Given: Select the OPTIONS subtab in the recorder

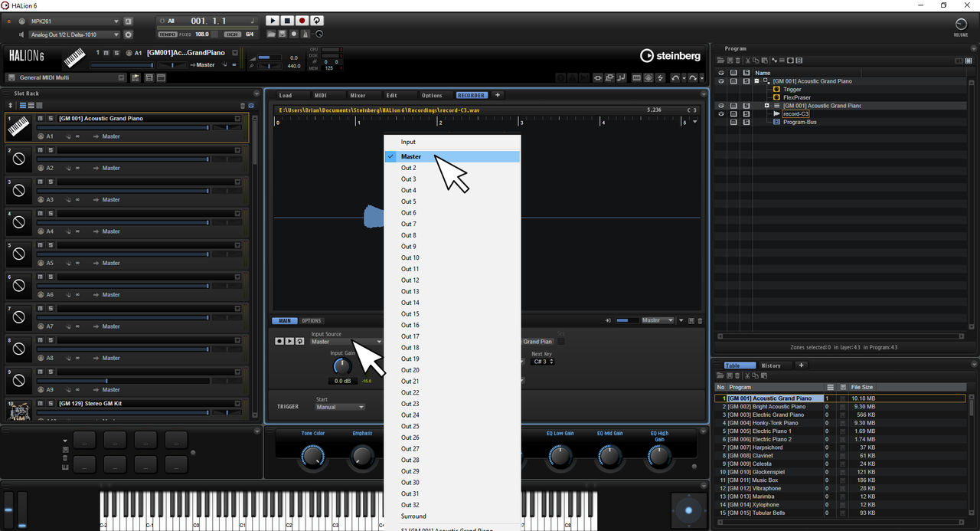Looking at the screenshot, I should (x=312, y=321).
